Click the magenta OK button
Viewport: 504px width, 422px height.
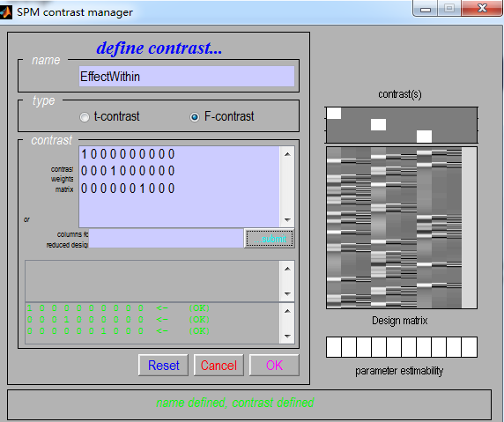pyautogui.click(x=274, y=365)
